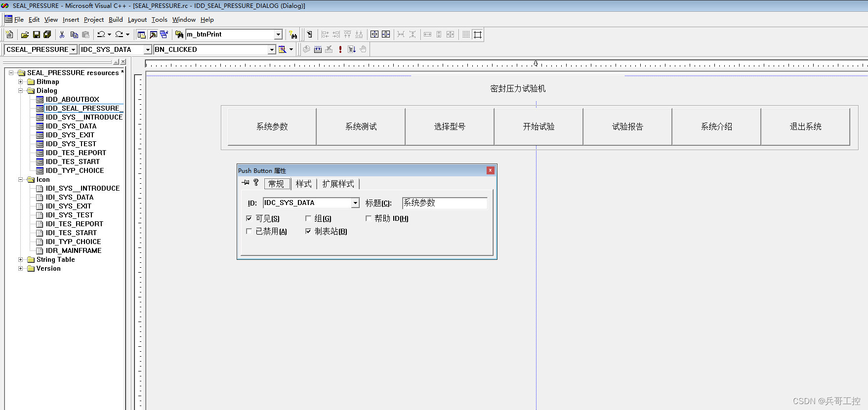868x410 pixels.
Task: Select the 退出系统 button
Action: tap(806, 126)
